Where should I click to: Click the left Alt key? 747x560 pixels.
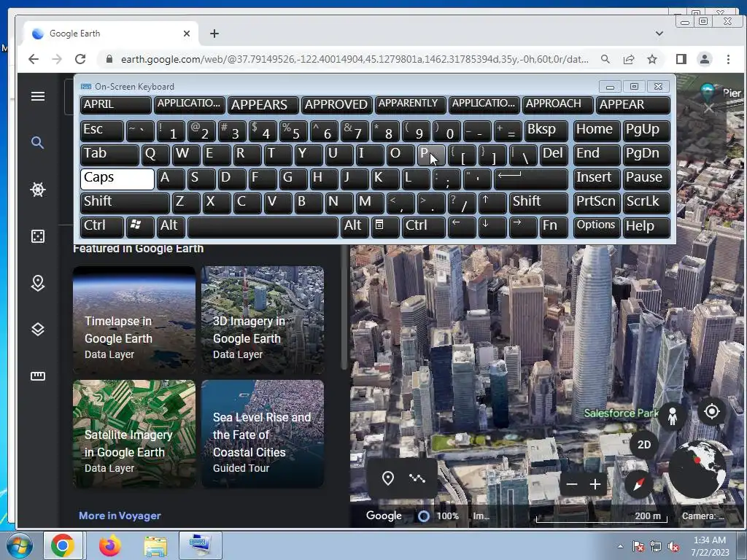[x=171, y=227]
